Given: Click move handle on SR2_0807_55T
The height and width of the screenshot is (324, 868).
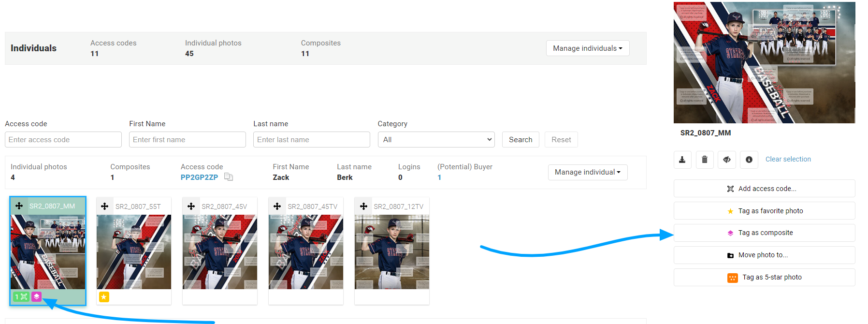Looking at the screenshot, I should 105,206.
